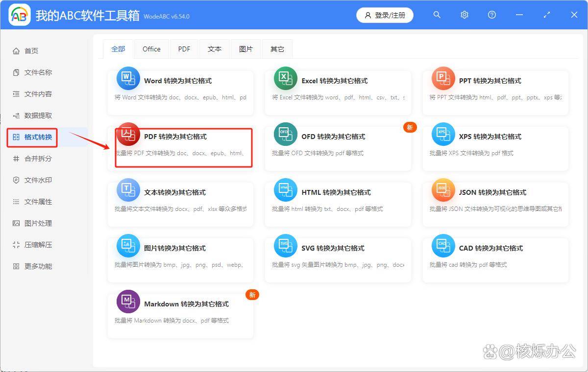This screenshot has height=372, width=588.
Task: Click description '批量将 cad 转换为 pdf 等格式'
Action: click(x=468, y=265)
